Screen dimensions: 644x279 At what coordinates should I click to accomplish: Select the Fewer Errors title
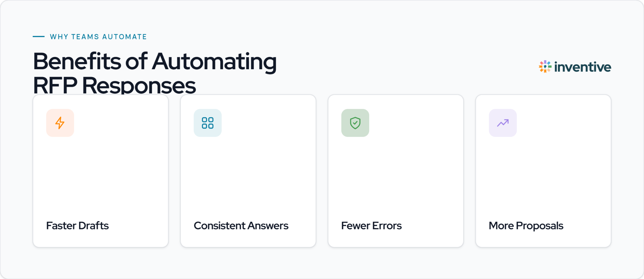pos(371,226)
